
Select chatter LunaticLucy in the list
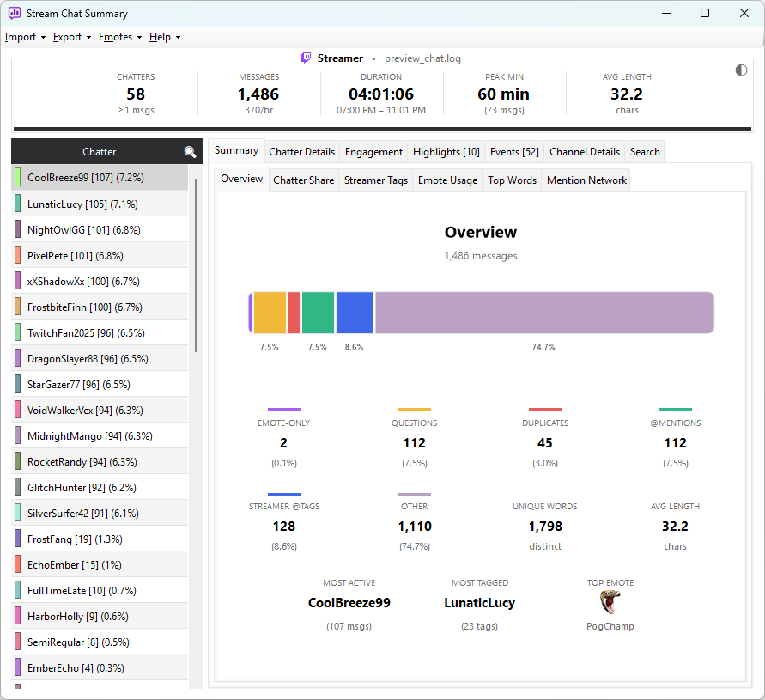100,204
